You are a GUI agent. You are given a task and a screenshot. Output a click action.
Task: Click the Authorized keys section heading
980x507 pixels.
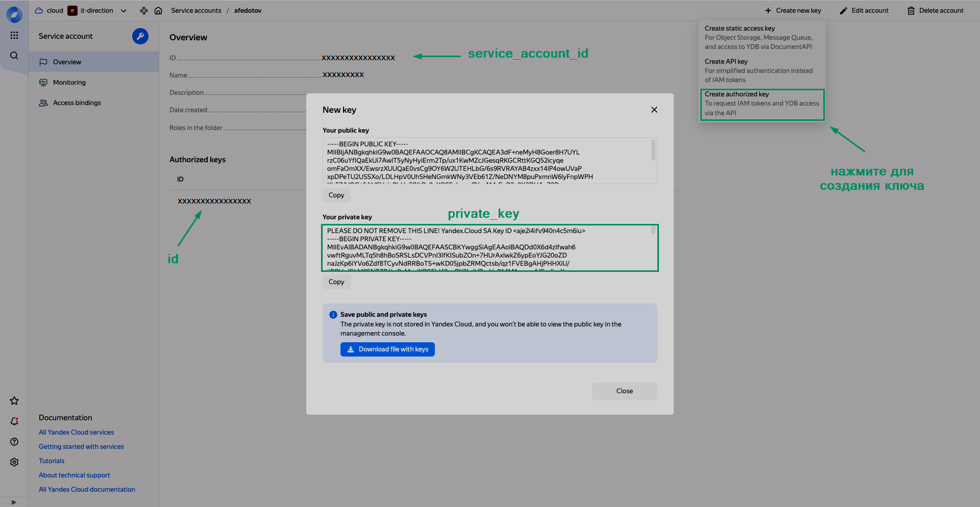[198, 160]
